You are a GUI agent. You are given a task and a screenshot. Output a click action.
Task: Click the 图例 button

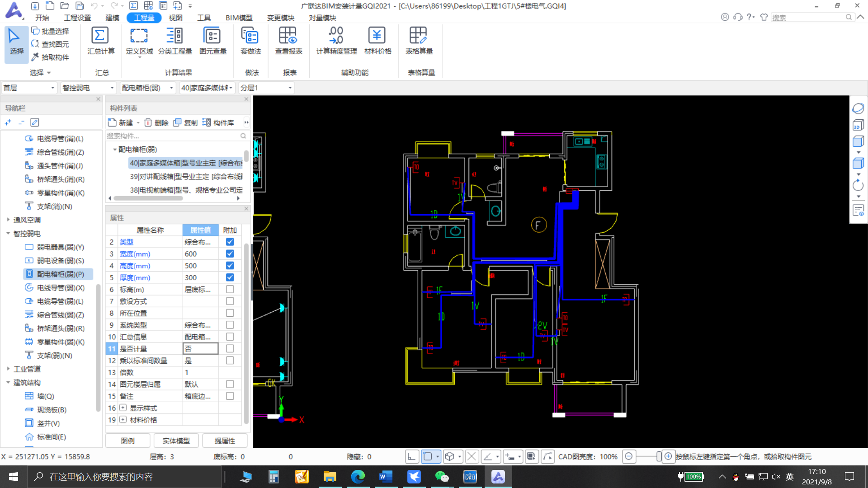(127, 441)
